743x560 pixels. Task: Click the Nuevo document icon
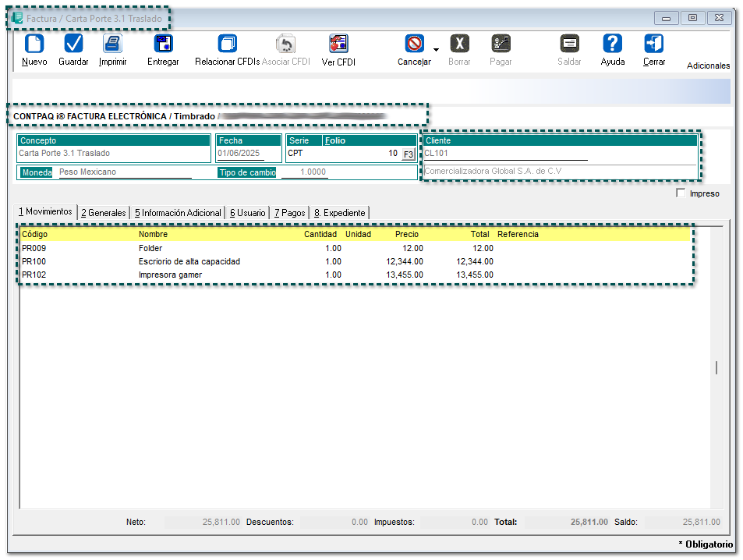34,44
